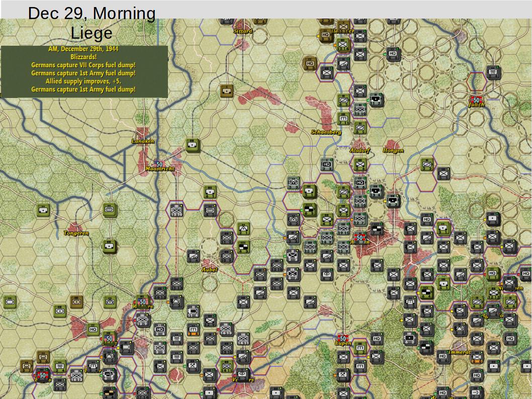This screenshot has height=399, width=532.
Task: Click the 50 victory marker at Aachen
Action: [x=360, y=238]
